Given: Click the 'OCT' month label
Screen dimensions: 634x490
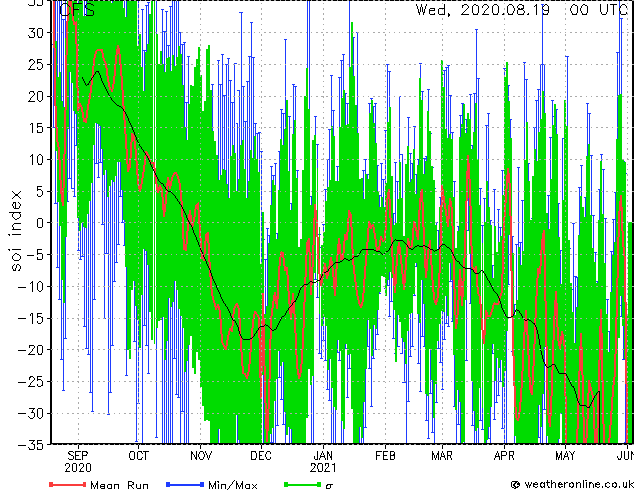Looking at the screenshot, I should (x=138, y=456).
